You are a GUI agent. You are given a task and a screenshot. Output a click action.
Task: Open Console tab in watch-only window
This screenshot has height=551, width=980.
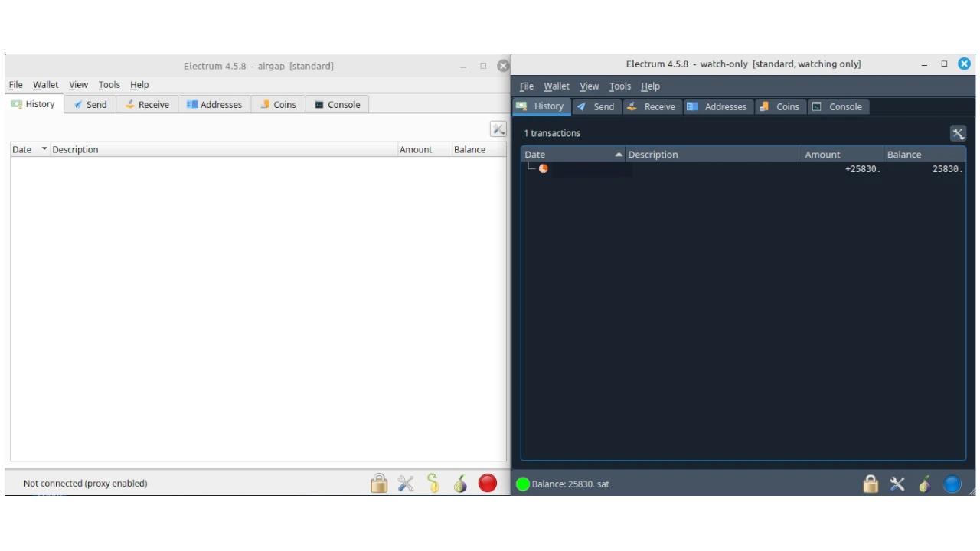(x=837, y=107)
